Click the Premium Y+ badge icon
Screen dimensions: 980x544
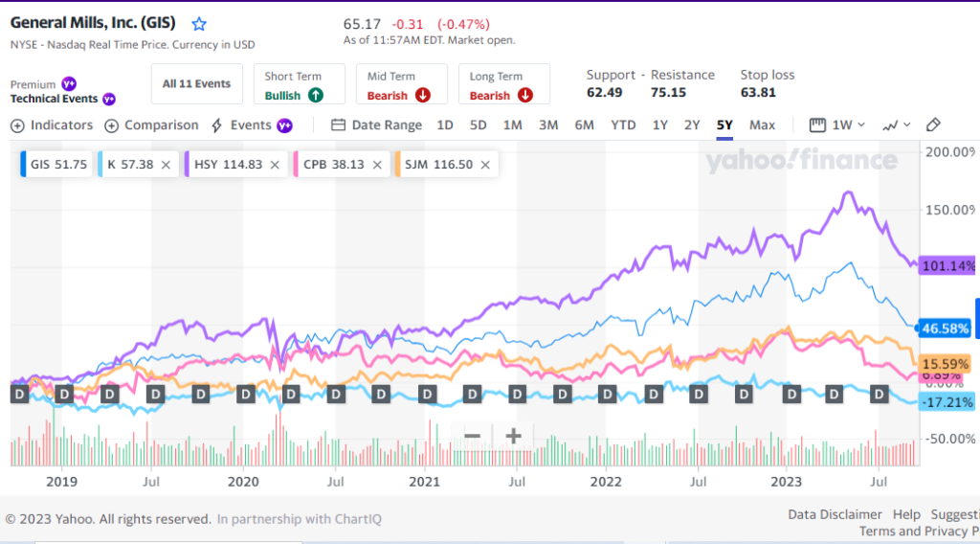tap(69, 83)
